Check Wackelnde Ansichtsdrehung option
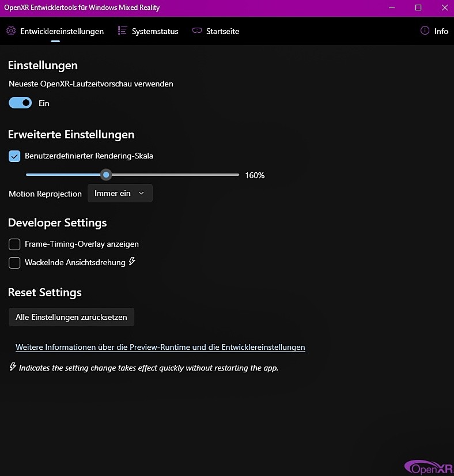Screen dimensions: 454x476 [x=14, y=263]
